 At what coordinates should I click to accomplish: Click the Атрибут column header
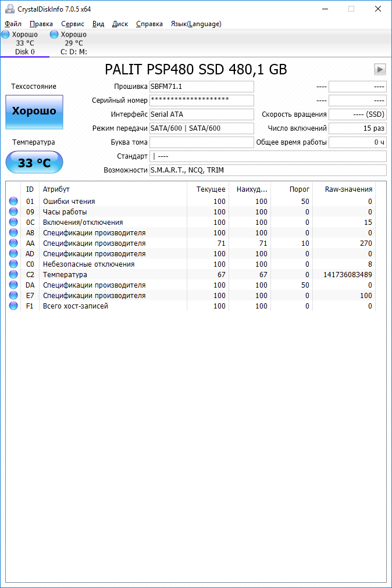113,189
